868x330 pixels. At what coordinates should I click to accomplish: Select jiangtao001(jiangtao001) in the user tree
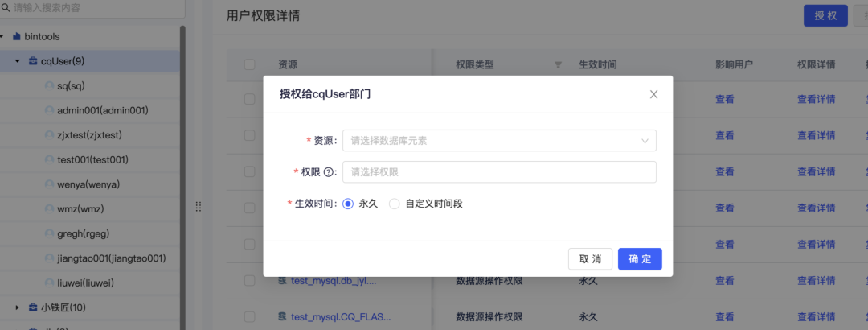(111, 258)
